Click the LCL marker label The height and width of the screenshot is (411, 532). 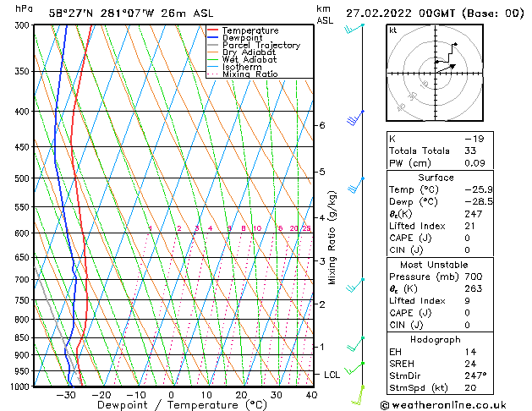coord(332,375)
